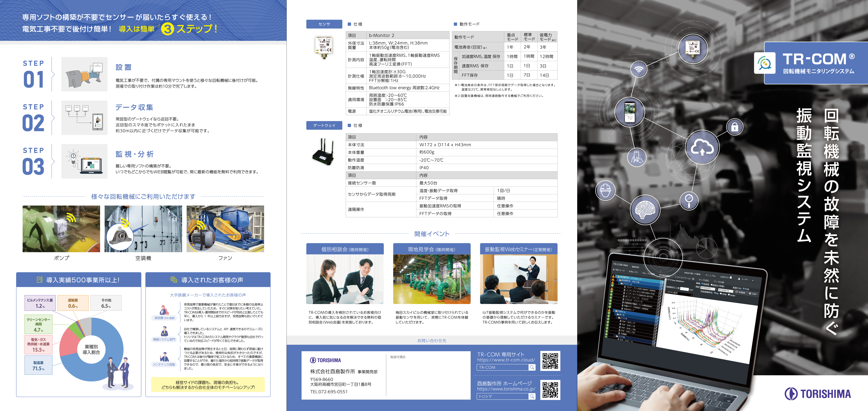Image resolution: width=868 pixels, height=411 pixels.
Task: Click the STEP 02 data collection illustration
Action: [84, 118]
